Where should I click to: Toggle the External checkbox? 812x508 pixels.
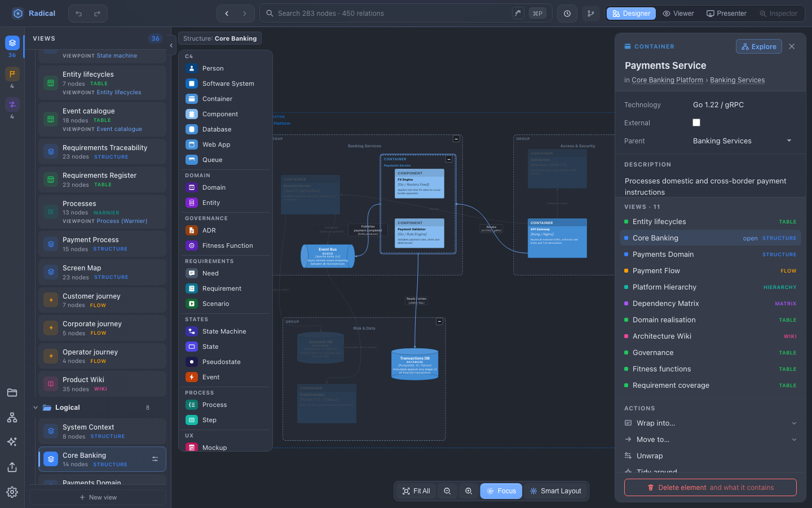coord(696,122)
